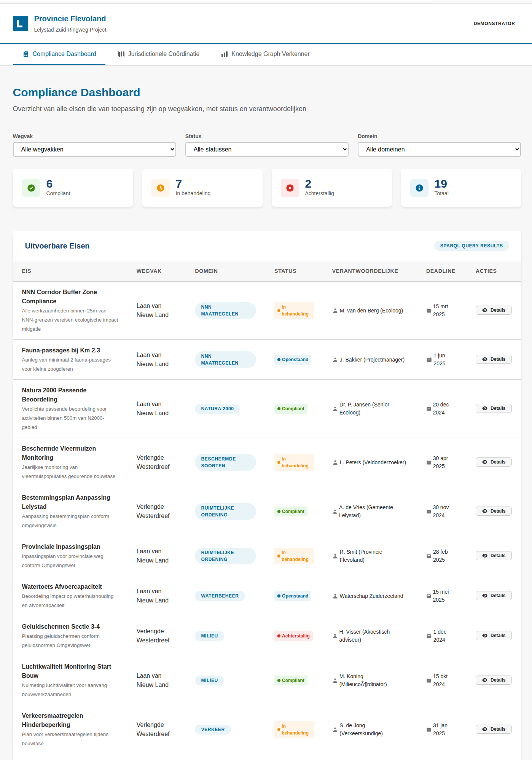
Task: Click the VERKEER domain tag
Action: 213,730
